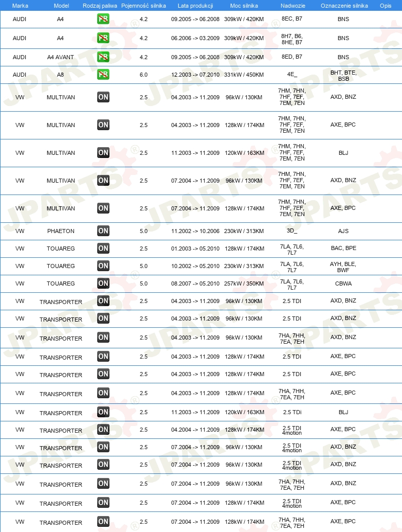Image resolution: width=402 pixels, height=532 pixels.
Task: Click ON diesel icon for Multivan 04.2003 96kW
Action: pyautogui.click(x=103, y=97)
